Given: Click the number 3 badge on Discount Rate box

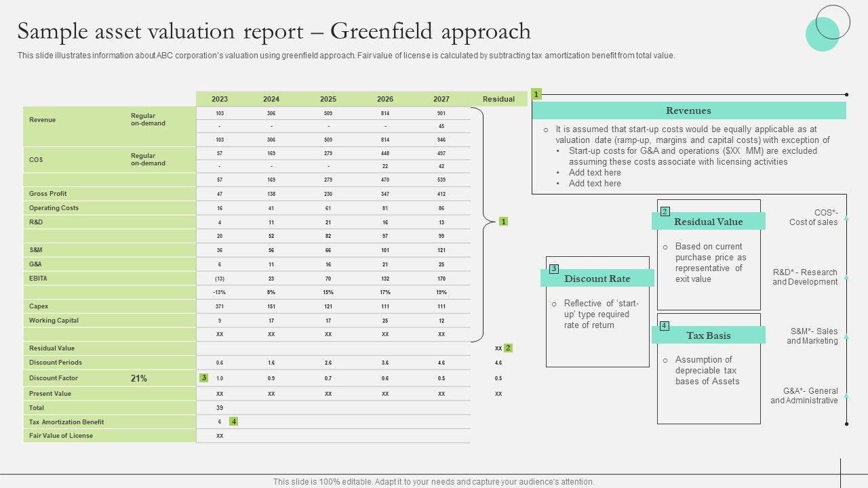Looking at the screenshot, I should [553, 269].
